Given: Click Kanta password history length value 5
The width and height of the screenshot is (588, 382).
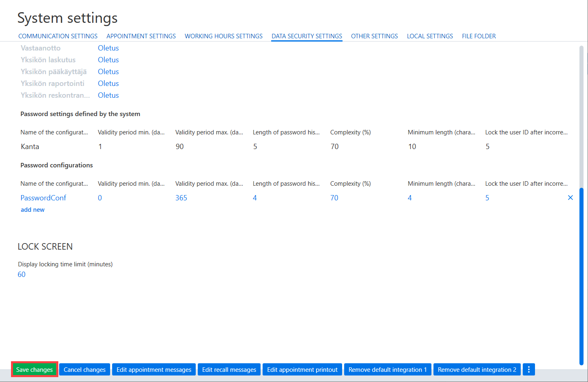Looking at the screenshot, I should point(255,147).
